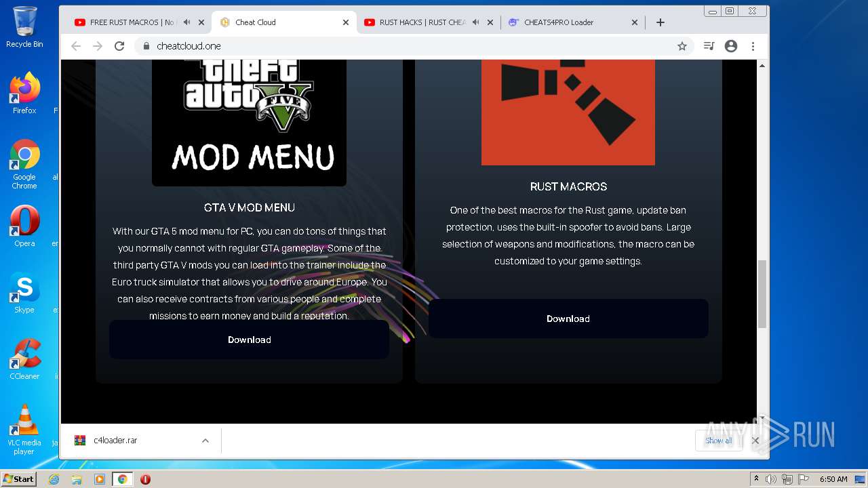Open Chrome three-dot menu
The image size is (868, 488).
(x=753, y=46)
